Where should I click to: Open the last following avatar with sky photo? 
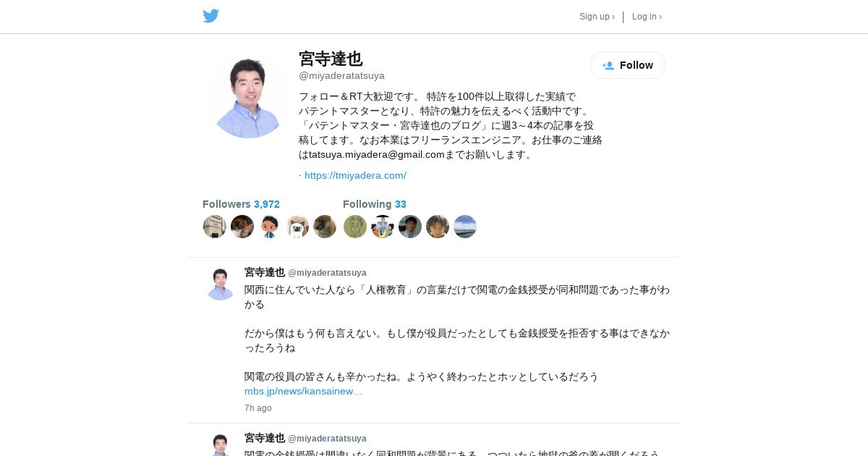465,227
